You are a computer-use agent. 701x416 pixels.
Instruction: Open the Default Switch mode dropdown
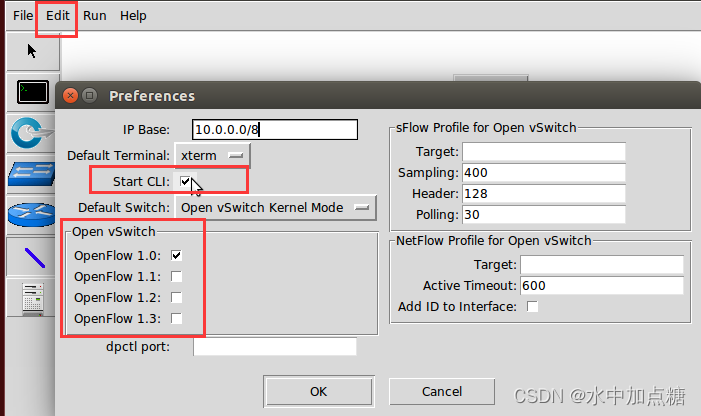tap(275, 208)
